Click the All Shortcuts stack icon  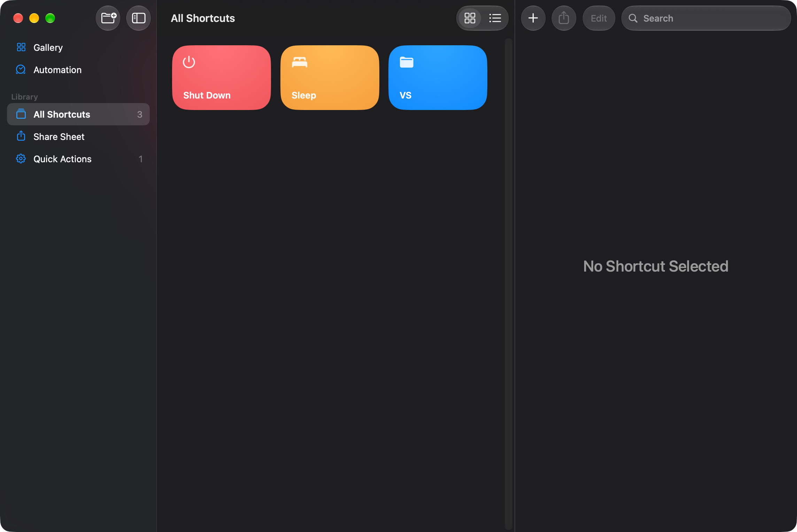[21, 114]
